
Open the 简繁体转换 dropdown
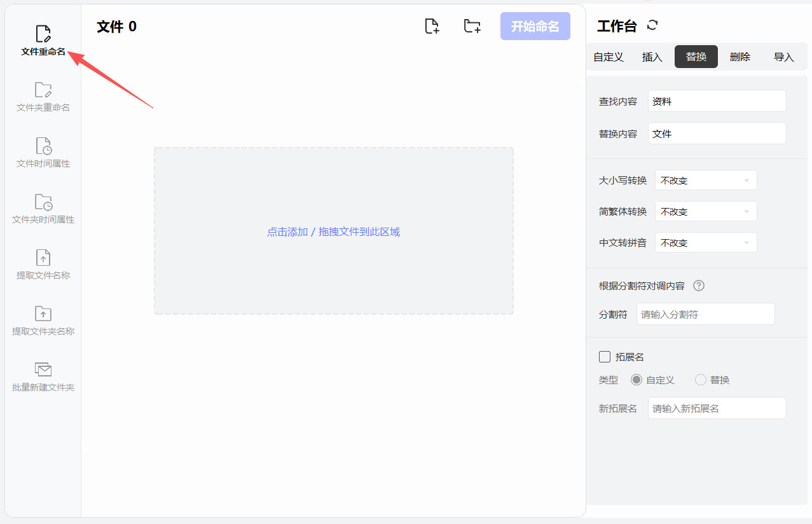point(706,211)
